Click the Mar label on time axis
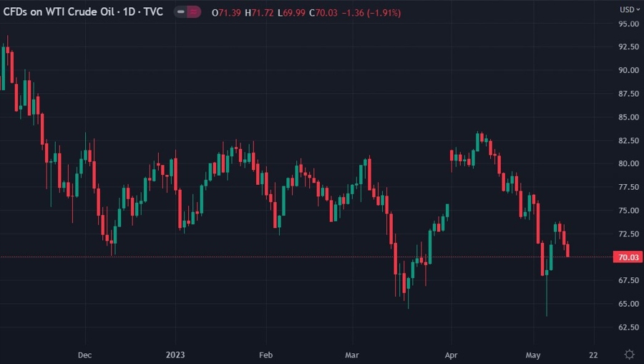644x364 pixels. pos(352,355)
